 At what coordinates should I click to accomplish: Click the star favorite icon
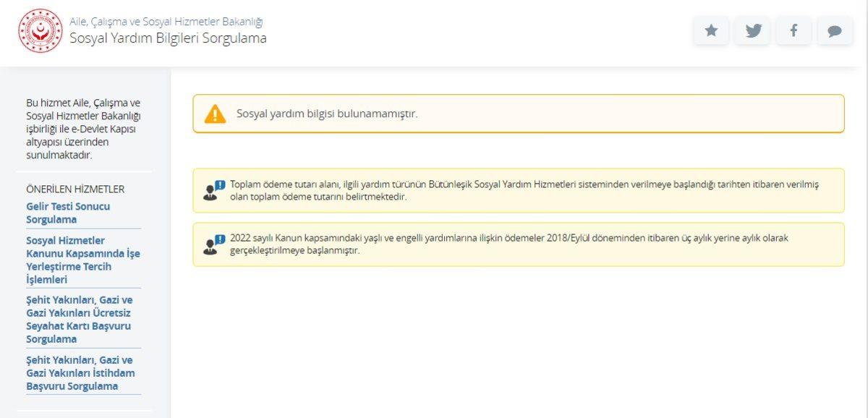pyautogui.click(x=710, y=30)
